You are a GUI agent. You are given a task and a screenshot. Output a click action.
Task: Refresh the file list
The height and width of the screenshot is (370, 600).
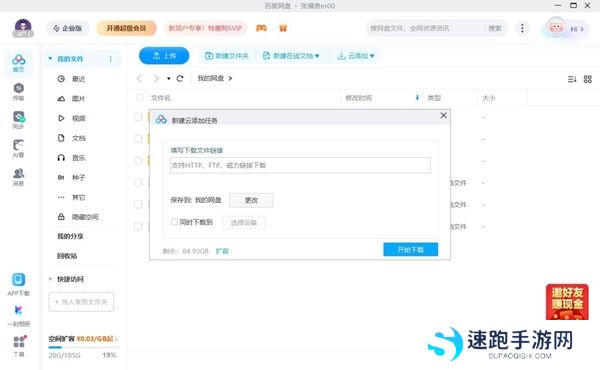pyautogui.click(x=180, y=78)
